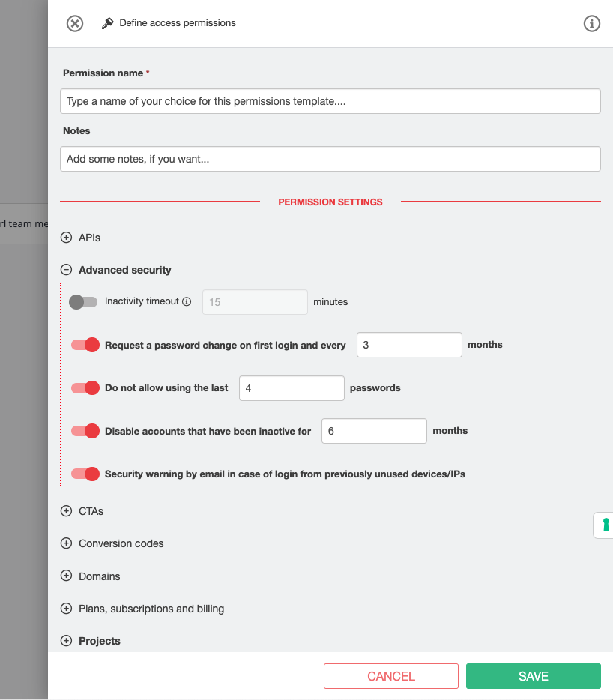613x700 pixels.
Task: Open the info icon in the header
Action: pyautogui.click(x=591, y=23)
